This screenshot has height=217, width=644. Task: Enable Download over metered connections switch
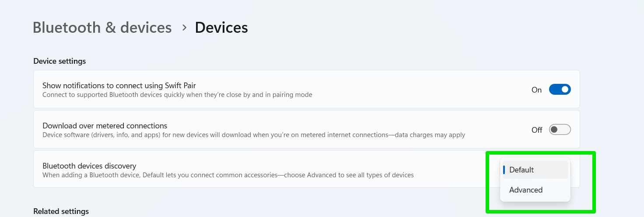[560, 130]
